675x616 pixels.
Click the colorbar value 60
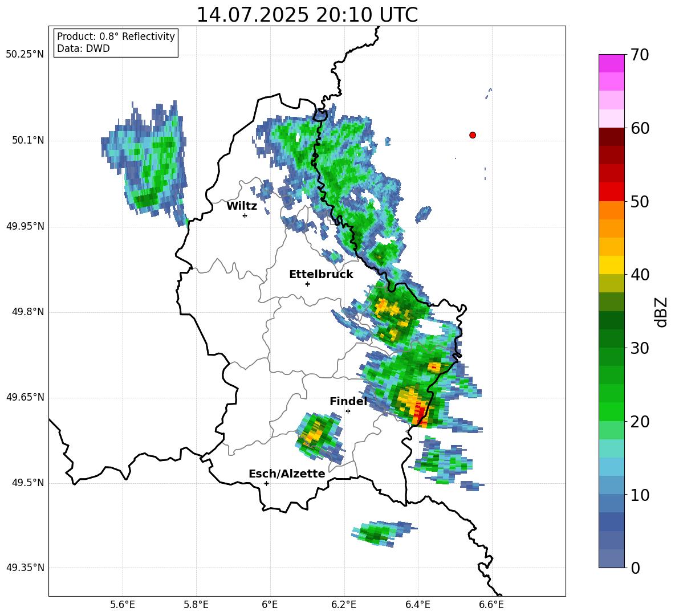pyautogui.click(x=640, y=128)
